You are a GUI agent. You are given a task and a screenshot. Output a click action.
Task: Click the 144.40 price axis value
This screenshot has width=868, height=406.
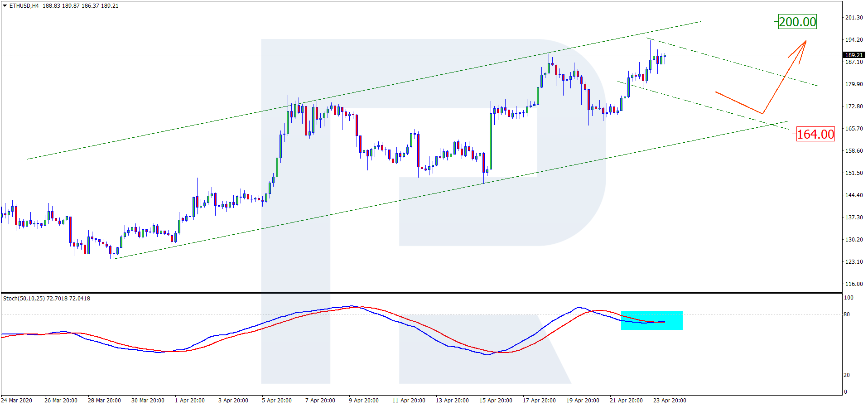click(854, 195)
